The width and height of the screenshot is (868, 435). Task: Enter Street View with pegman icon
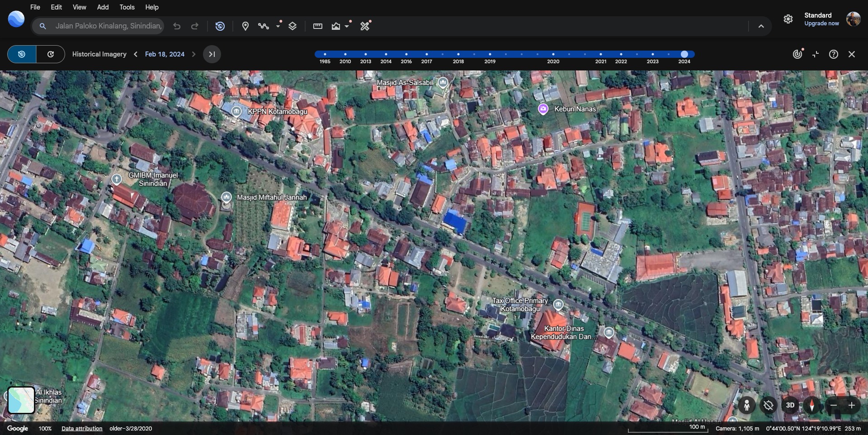747,405
